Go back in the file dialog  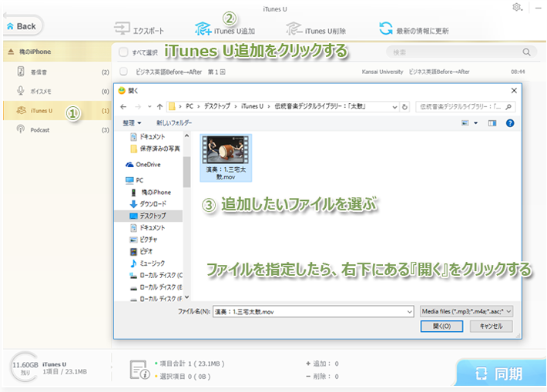(x=123, y=107)
